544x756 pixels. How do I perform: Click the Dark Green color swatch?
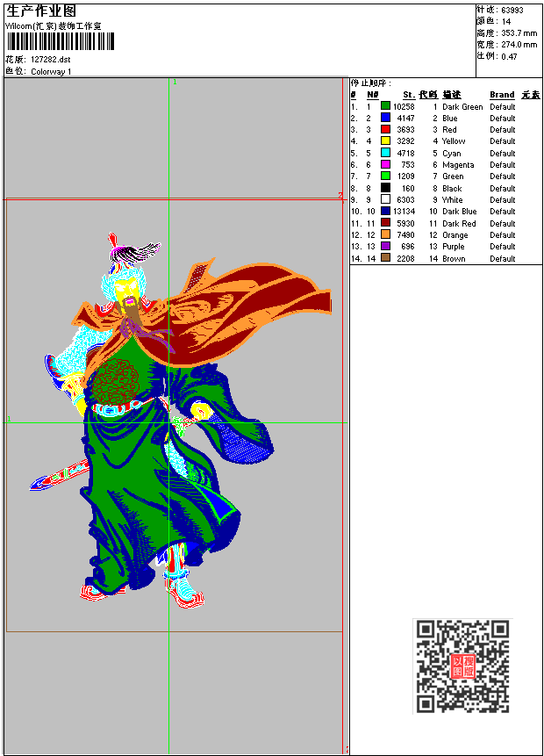point(385,105)
